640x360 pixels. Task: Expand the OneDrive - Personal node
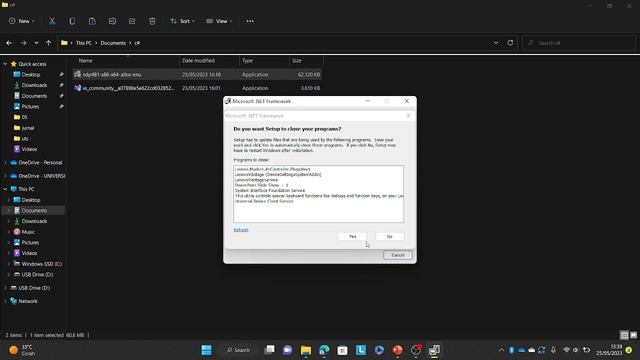pyautogui.click(x=5, y=162)
